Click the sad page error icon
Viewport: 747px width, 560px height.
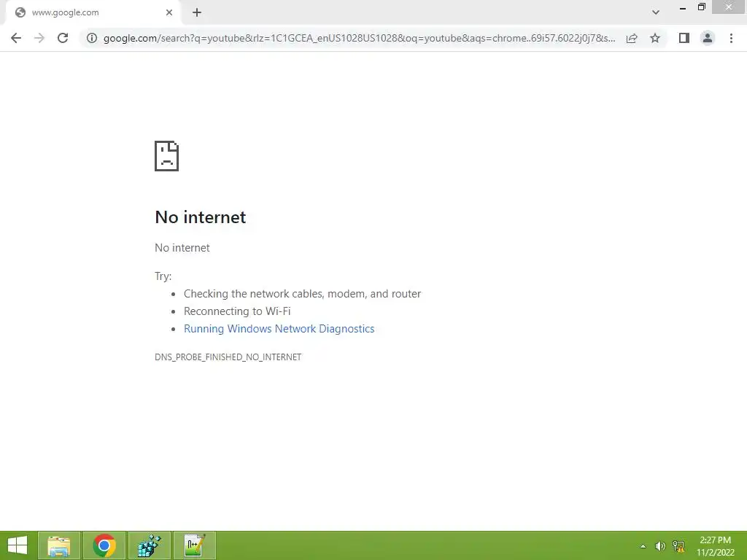(x=167, y=156)
